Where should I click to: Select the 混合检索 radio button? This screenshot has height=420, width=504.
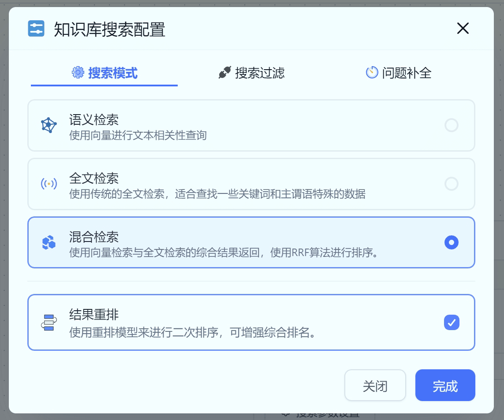pos(451,242)
